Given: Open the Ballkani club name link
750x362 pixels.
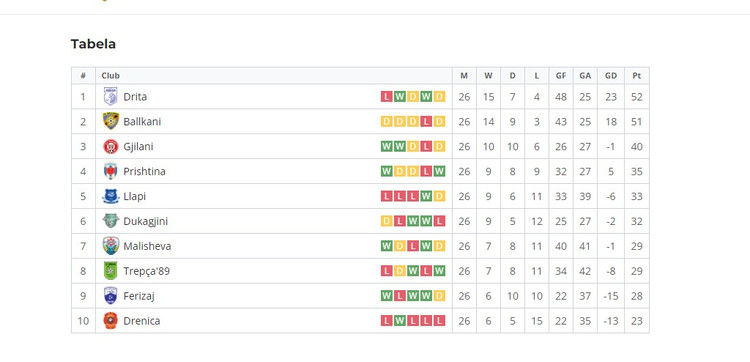Looking at the screenshot, I should [x=142, y=121].
